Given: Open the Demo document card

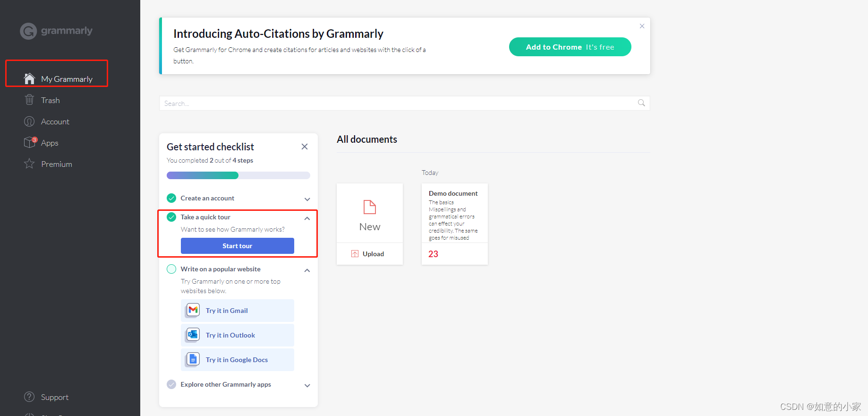Looking at the screenshot, I should pos(454,224).
